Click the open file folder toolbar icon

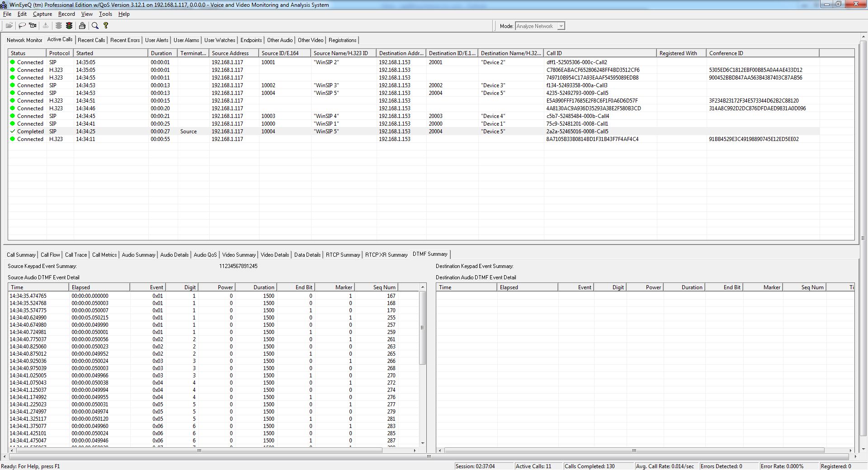coord(9,26)
